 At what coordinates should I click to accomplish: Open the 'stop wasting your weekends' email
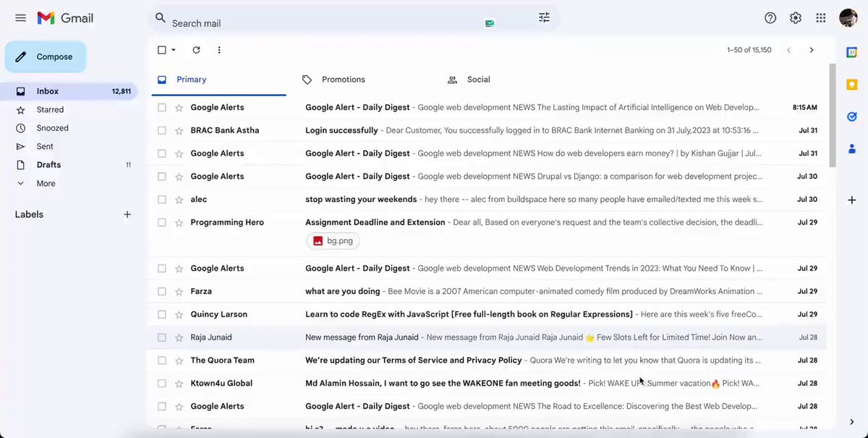coord(488,199)
